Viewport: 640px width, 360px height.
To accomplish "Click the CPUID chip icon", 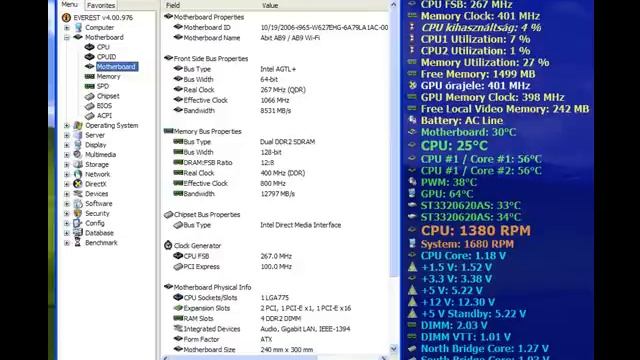I will [x=89, y=57].
